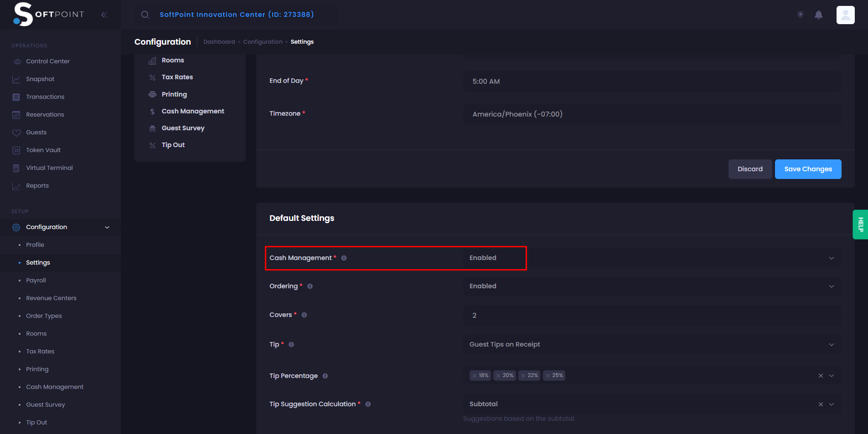Click the Discard button
868x434 pixels.
click(x=749, y=169)
